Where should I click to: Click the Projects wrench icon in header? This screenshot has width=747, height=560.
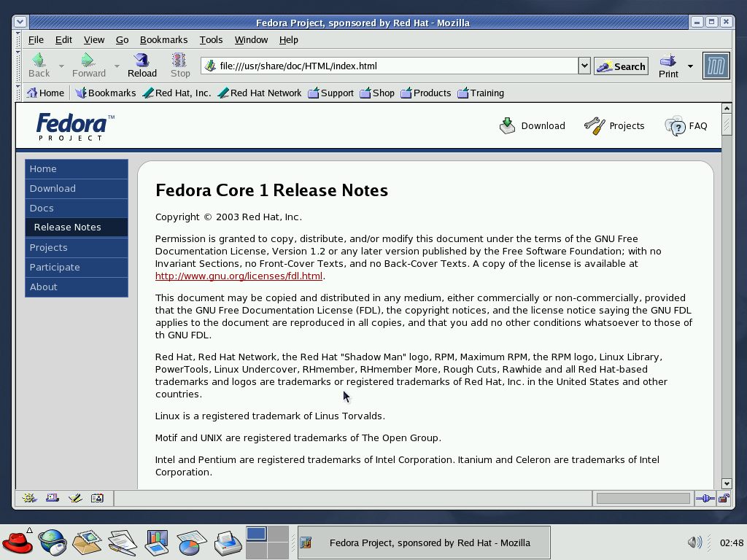pos(595,125)
